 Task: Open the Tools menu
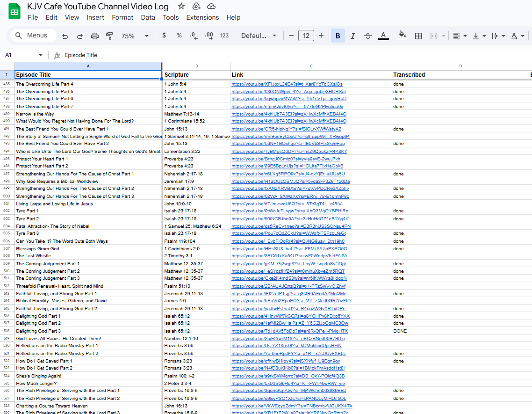(x=171, y=17)
